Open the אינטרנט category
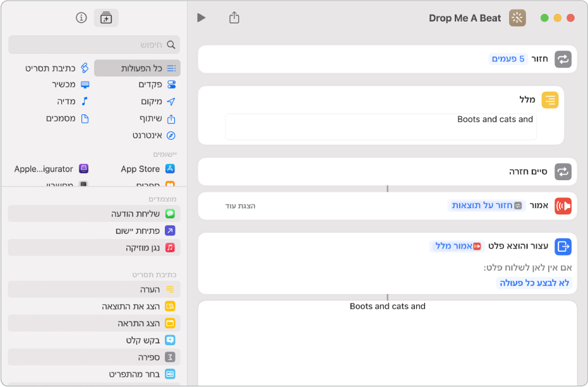The image size is (588, 387). tap(154, 135)
